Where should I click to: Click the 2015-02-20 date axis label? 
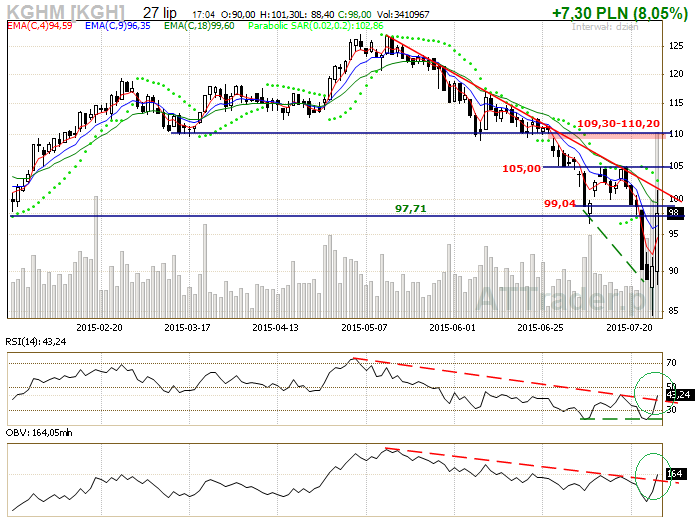(x=100, y=327)
